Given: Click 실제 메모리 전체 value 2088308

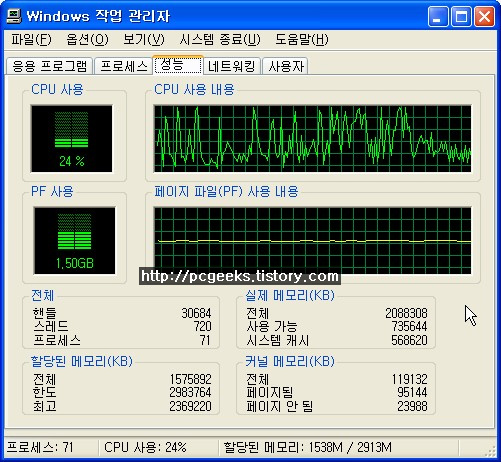Looking at the screenshot, I should pyautogui.click(x=406, y=313).
